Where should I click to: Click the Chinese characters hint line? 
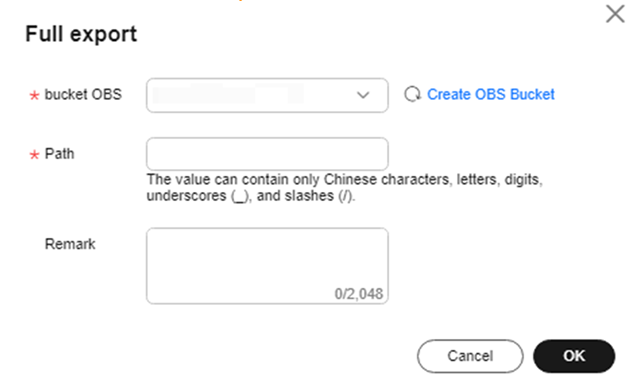345,179
